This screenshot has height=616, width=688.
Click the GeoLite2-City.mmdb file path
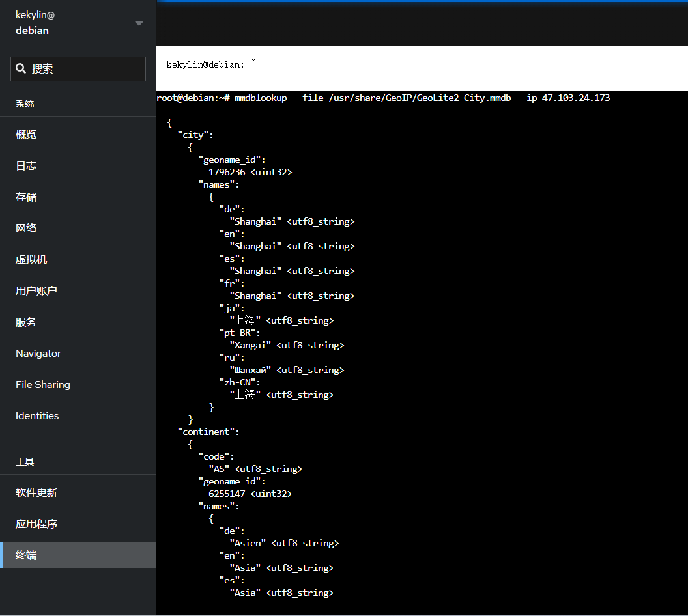coord(420,98)
